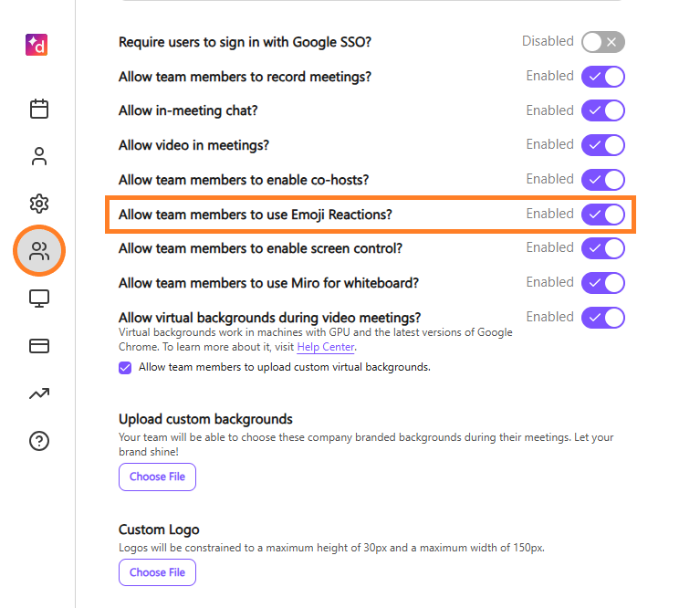Viewport: 700px width, 608px height.
Task: Open the credit card billing icon
Action: point(39,346)
